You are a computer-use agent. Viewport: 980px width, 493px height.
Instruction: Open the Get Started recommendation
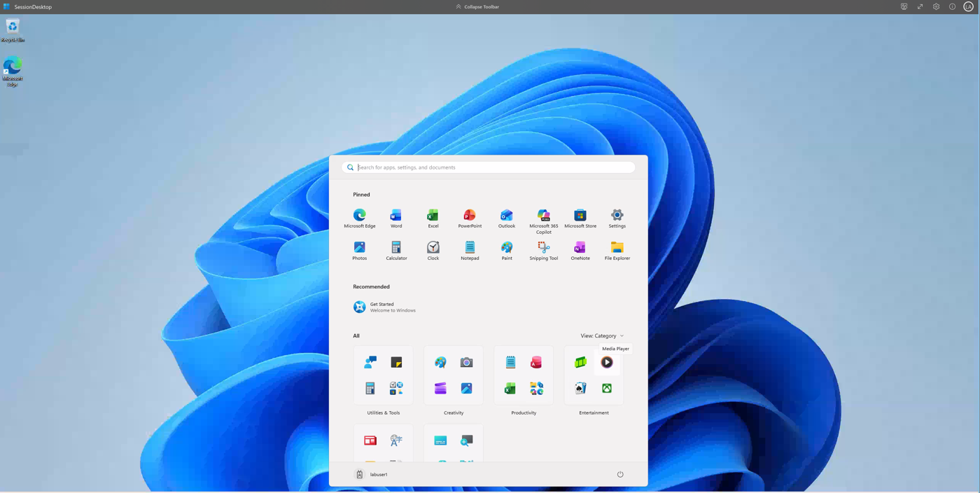tap(385, 307)
